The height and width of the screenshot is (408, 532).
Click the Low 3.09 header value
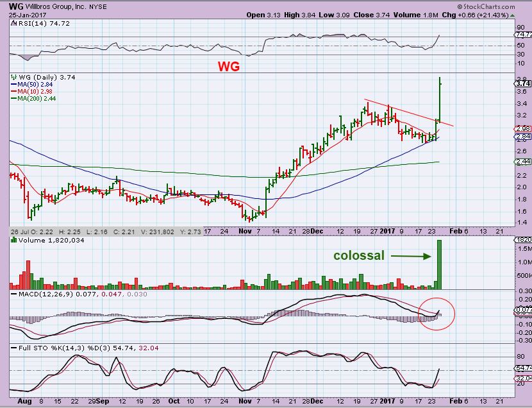pyautogui.click(x=334, y=15)
